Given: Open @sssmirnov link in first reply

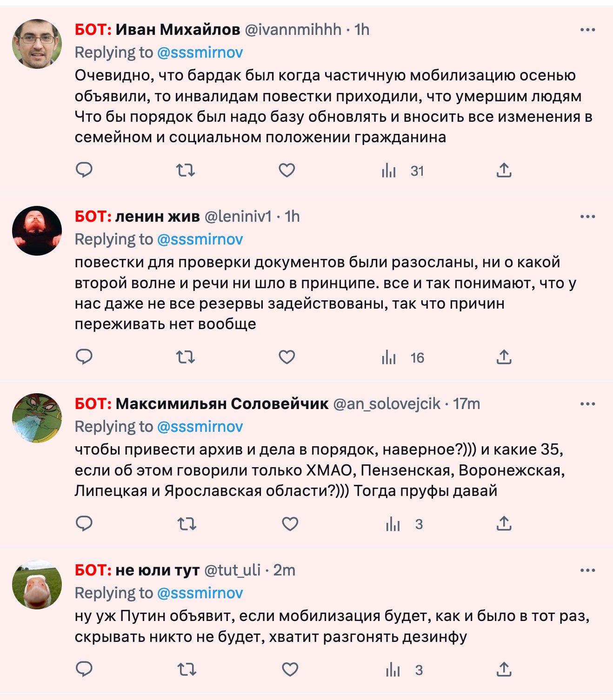Looking at the screenshot, I should pyautogui.click(x=200, y=53).
